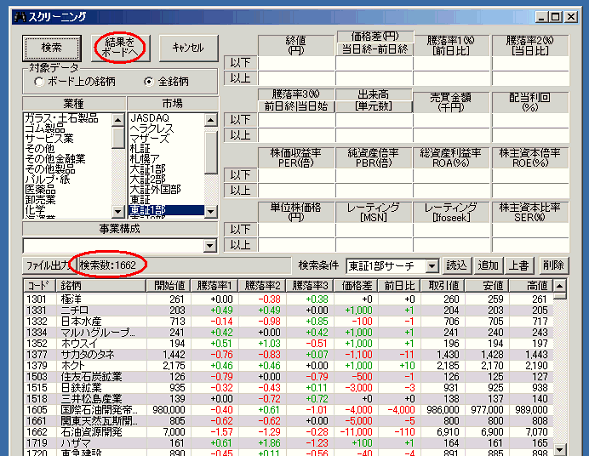
Task: Click the 上書 button
Action: click(519, 266)
